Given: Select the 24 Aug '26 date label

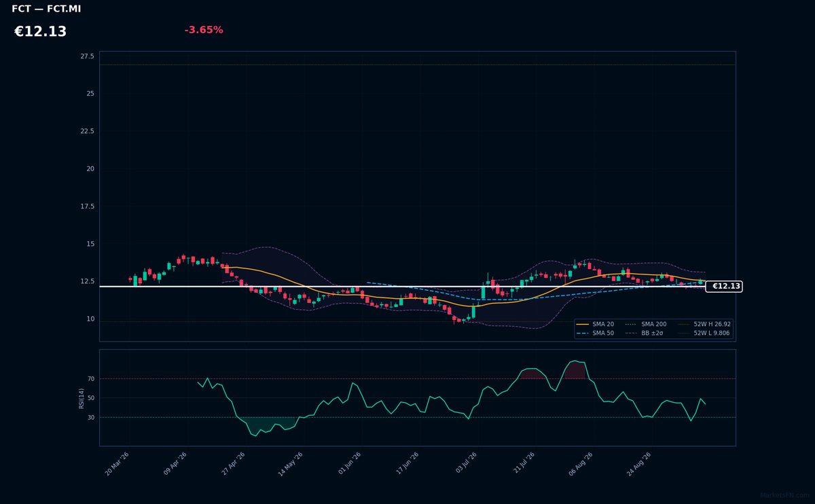Looking at the screenshot, I should click(639, 464).
